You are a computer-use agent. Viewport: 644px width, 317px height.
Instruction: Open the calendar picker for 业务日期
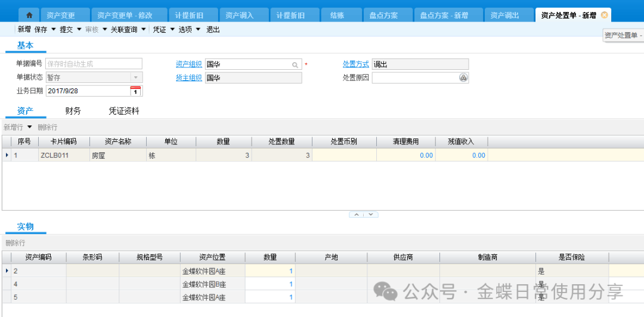coord(135,91)
